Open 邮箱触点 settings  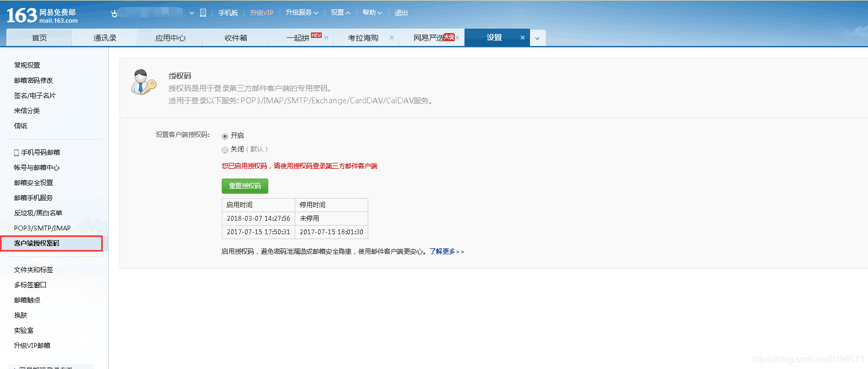coord(27,300)
